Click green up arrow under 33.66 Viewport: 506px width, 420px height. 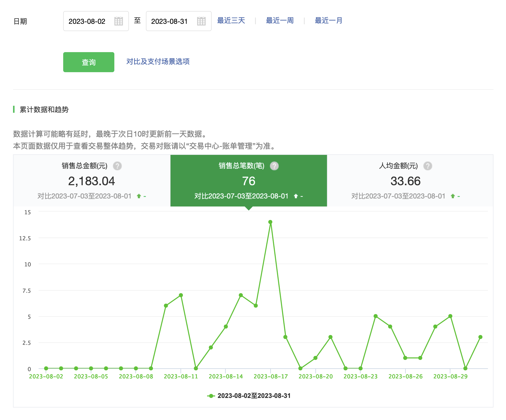tap(453, 196)
